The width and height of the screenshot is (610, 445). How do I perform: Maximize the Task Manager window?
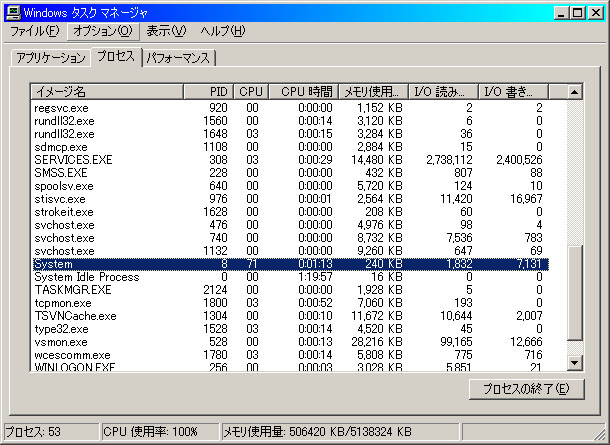[x=577, y=12]
